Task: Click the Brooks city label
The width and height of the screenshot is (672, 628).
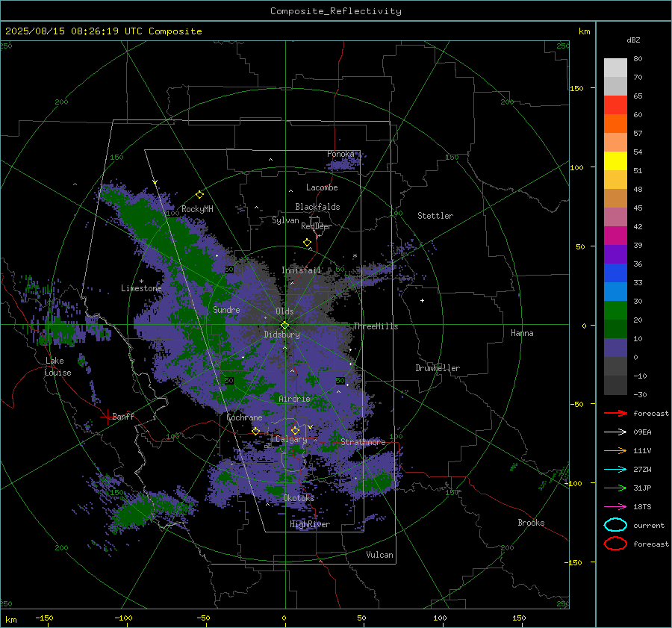Action: pyautogui.click(x=531, y=523)
